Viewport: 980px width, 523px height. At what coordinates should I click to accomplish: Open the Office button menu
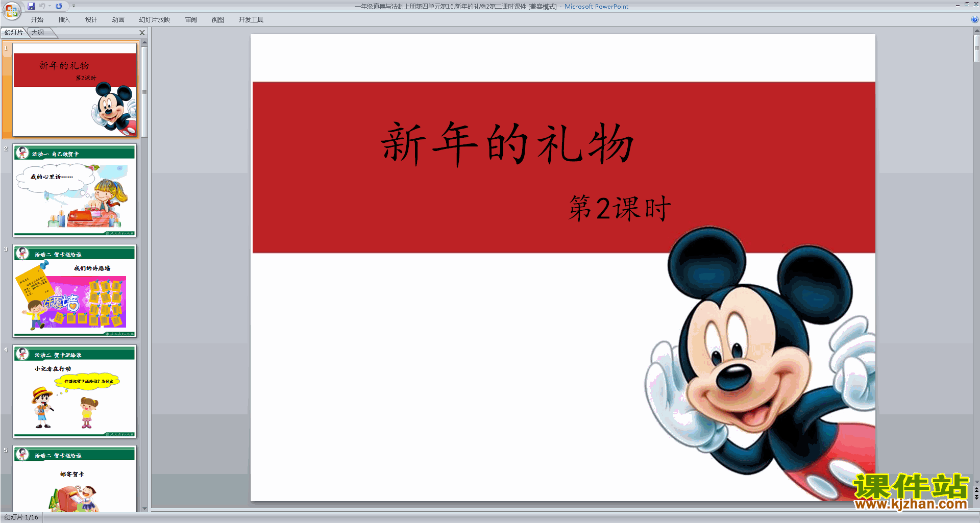coord(11,10)
